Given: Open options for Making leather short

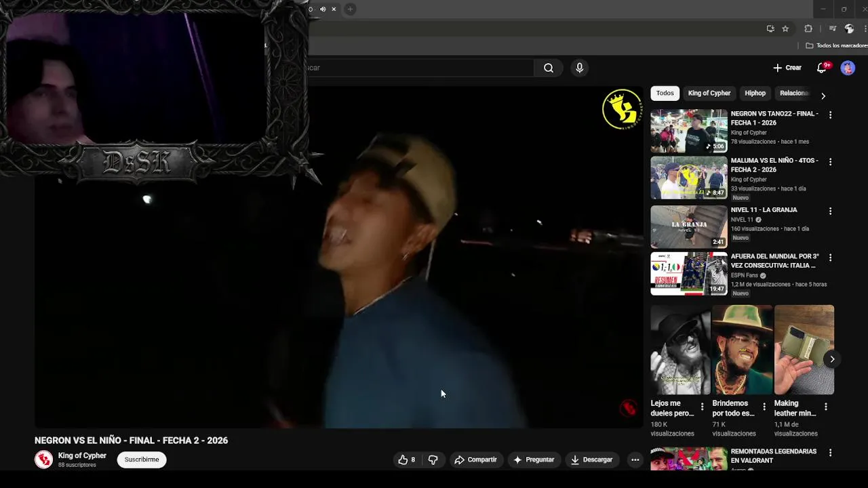Looking at the screenshot, I should (826, 407).
